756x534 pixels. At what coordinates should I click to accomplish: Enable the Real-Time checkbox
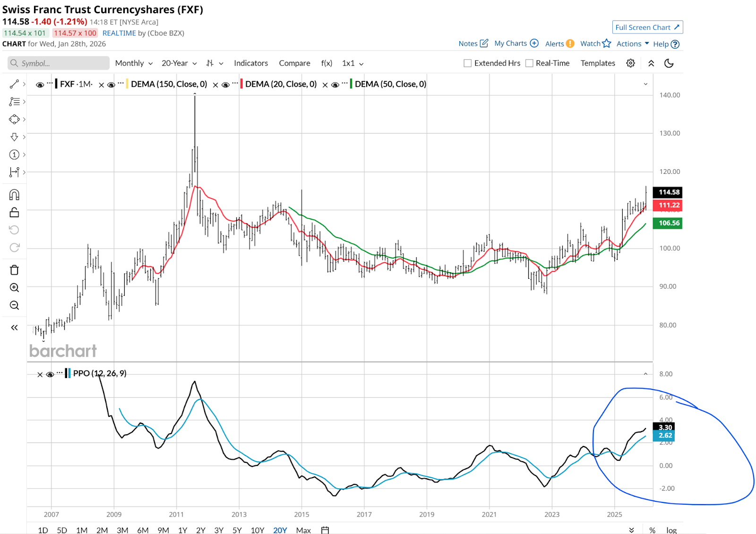point(529,63)
